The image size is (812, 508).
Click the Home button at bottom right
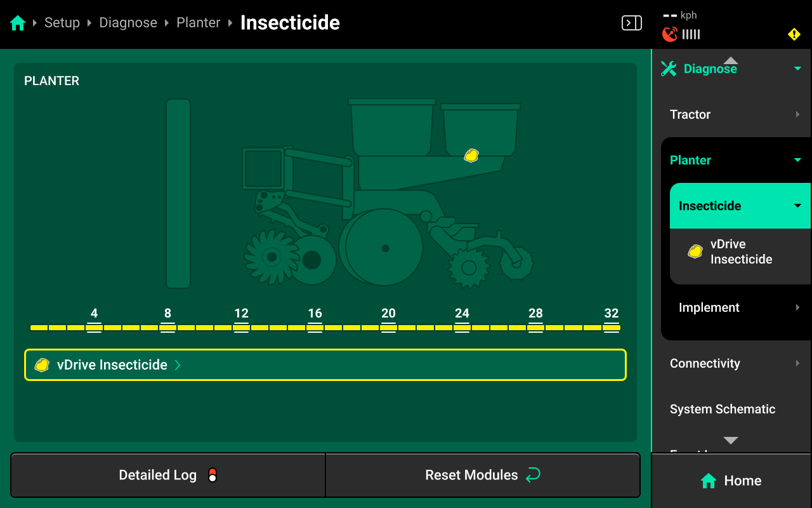click(x=731, y=481)
